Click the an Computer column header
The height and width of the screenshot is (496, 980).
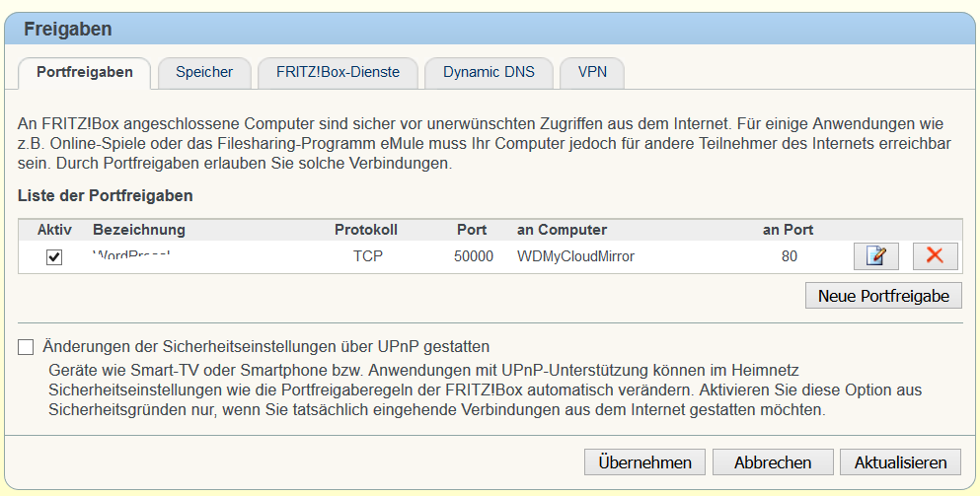coord(562,230)
